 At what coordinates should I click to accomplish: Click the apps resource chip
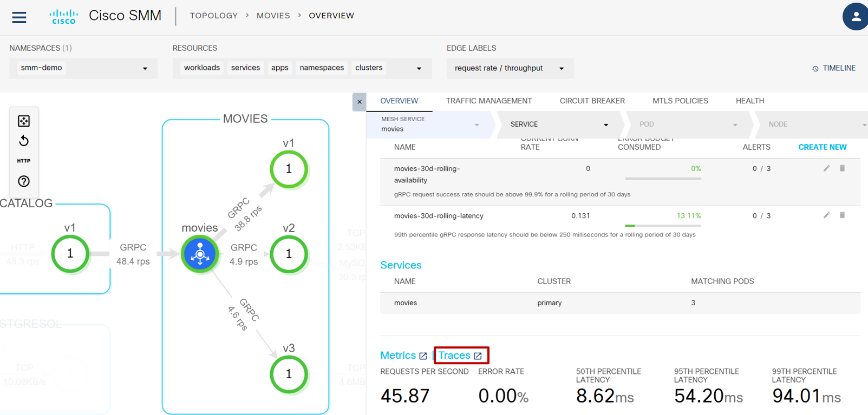[x=279, y=68]
